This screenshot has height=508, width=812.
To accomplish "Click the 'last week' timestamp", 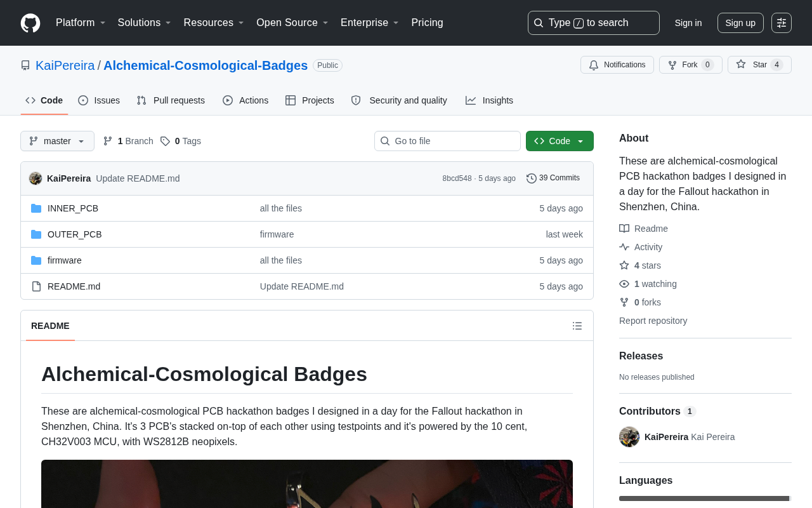I will click(565, 234).
